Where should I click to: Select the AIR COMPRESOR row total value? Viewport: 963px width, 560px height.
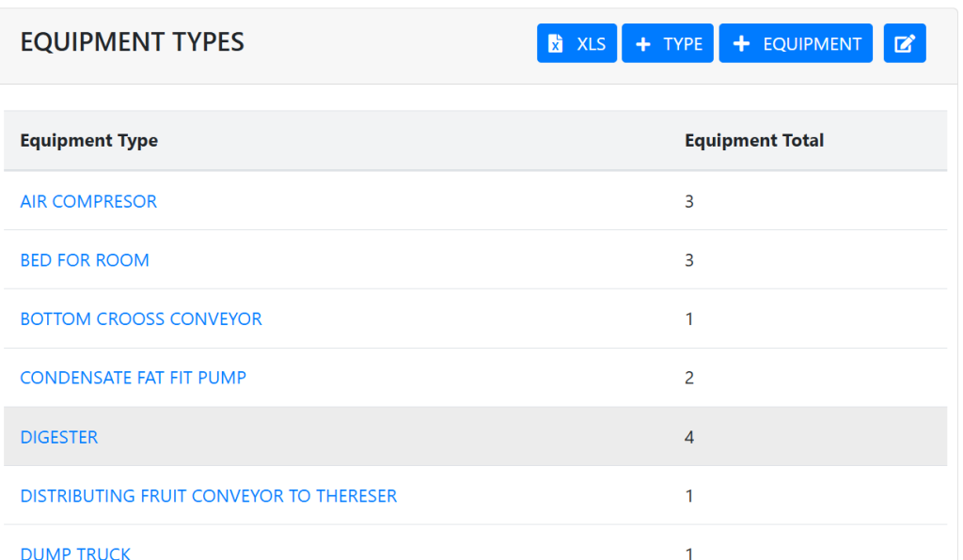(x=689, y=201)
